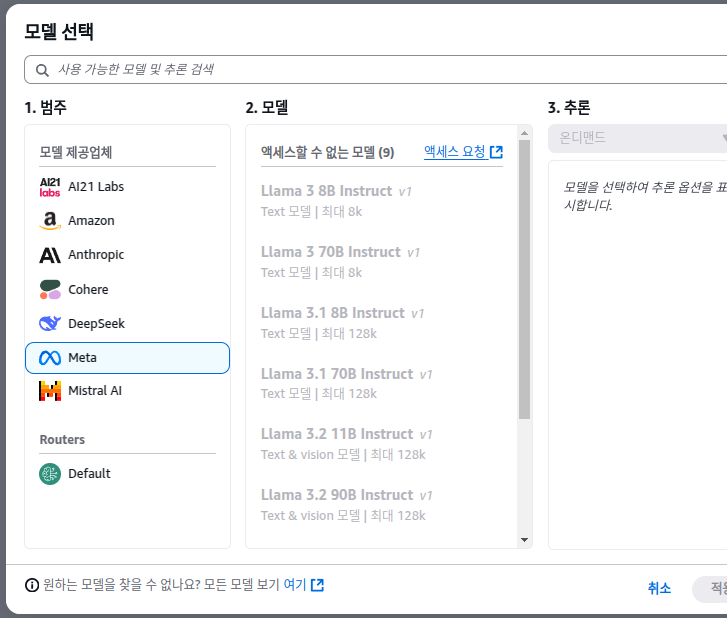Click the scrollbar up arrow in model list
This screenshot has height=618, width=727.
tap(524, 133)
